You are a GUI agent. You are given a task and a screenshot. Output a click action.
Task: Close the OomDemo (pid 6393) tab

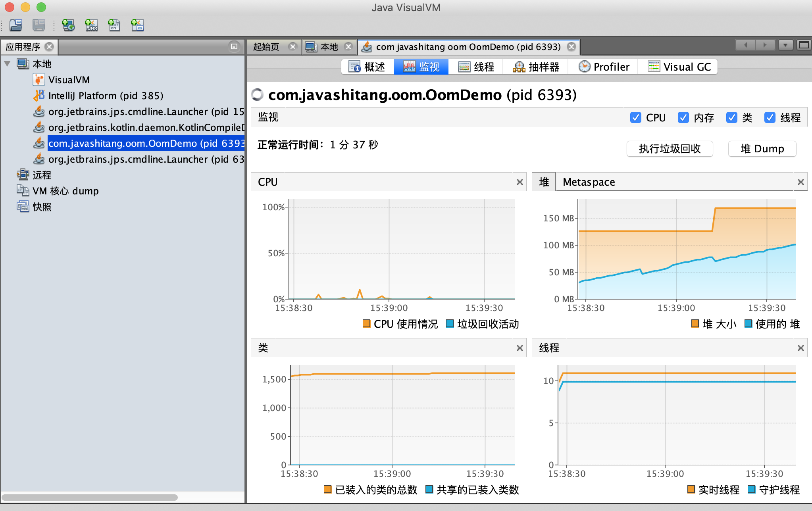pos(571,47)
